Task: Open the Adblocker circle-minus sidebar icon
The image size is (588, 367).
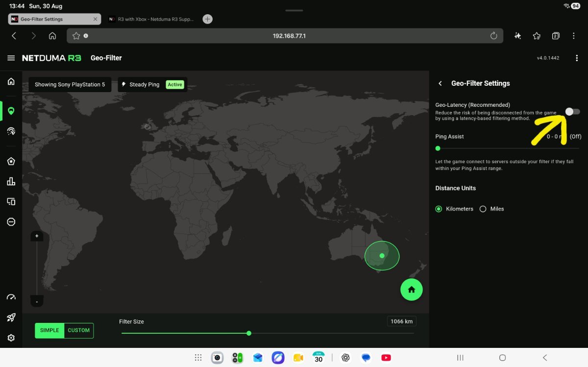Action: tap(11, 221)
